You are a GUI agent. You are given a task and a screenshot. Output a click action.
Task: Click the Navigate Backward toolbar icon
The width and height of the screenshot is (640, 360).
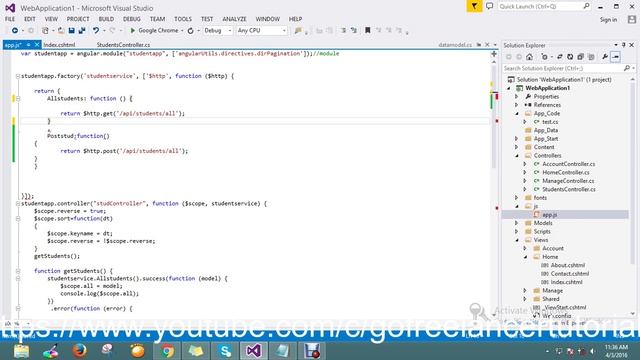tap(15, 31)
